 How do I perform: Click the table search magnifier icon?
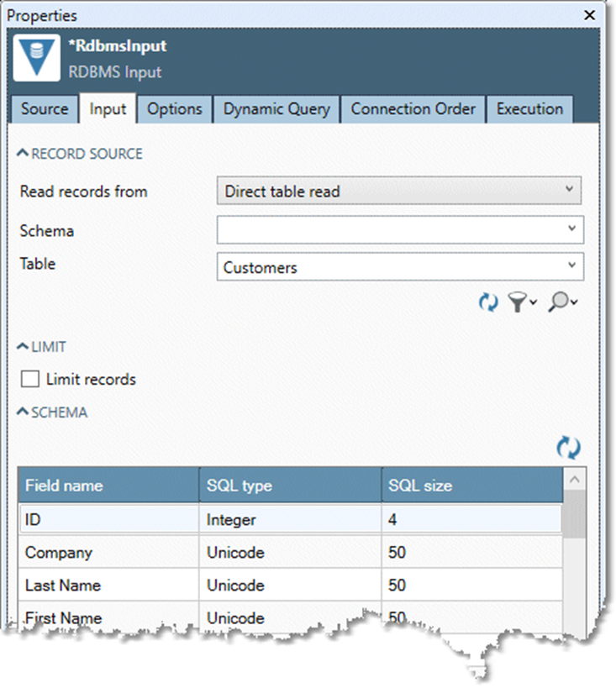pyautogui.click(x=561, y=303)
